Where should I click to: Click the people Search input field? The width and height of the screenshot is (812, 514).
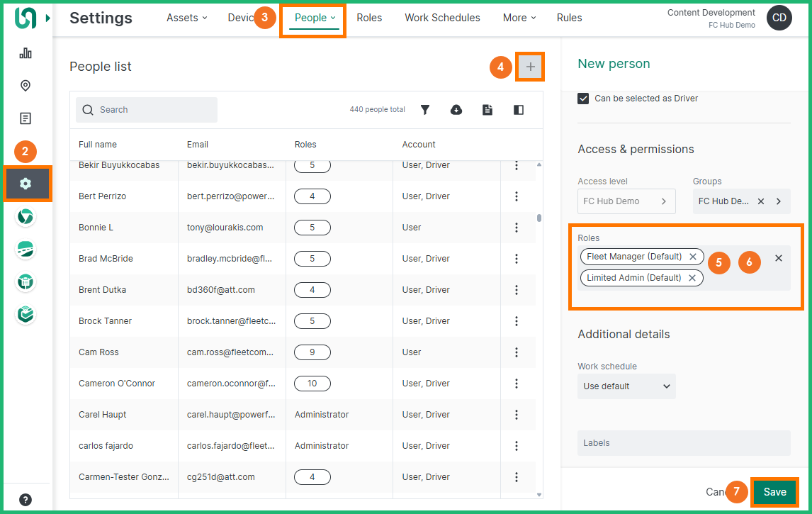pos(147,110)
